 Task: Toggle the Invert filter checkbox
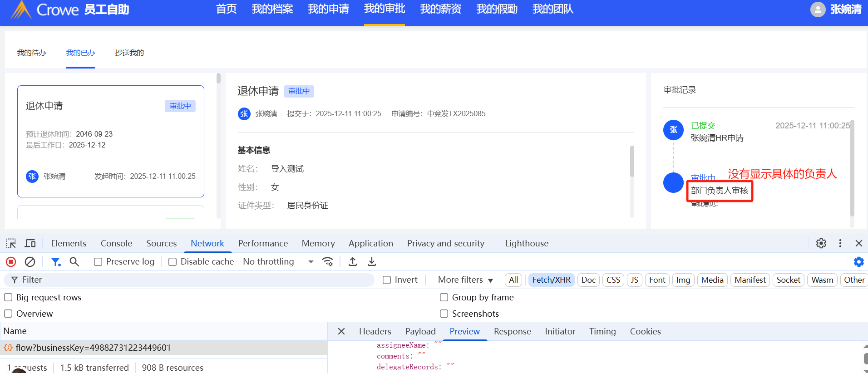(387, 280)
